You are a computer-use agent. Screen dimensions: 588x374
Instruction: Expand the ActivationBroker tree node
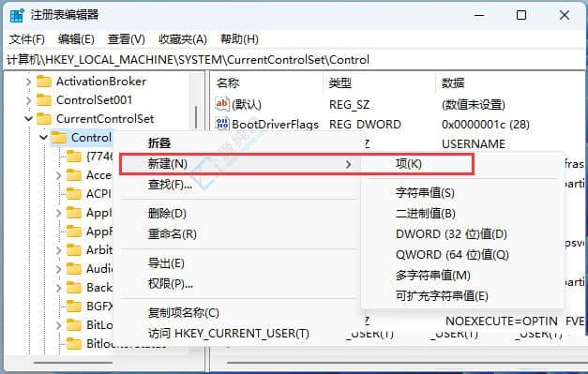(x=28, y=82)
